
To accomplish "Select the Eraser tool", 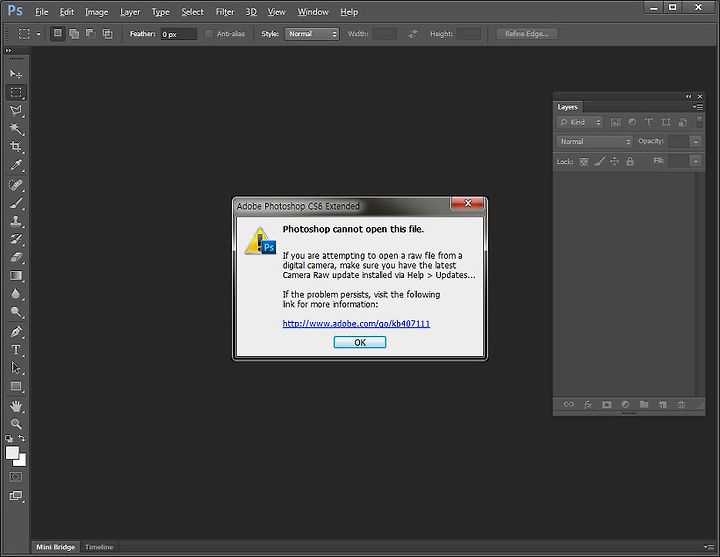I will [16, 257].
